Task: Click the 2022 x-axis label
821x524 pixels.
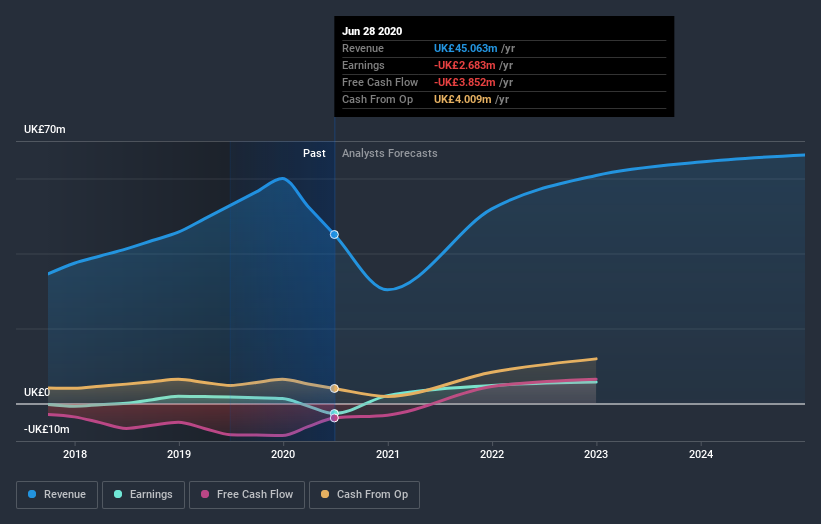Action: pos(492,454)
